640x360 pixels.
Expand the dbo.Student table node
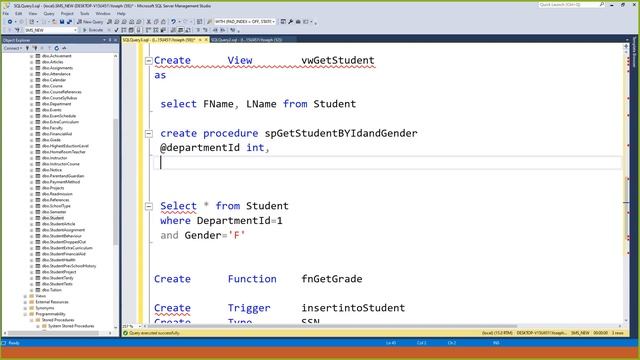pos(31,218)
